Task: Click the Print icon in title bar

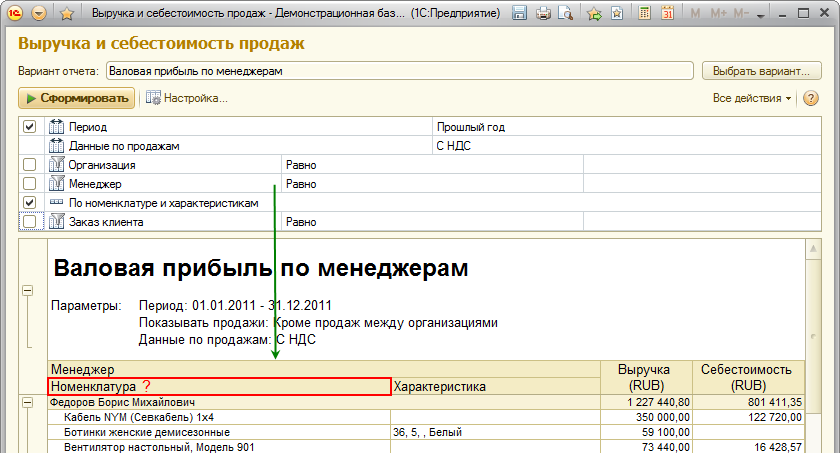Action: [544, 14]
